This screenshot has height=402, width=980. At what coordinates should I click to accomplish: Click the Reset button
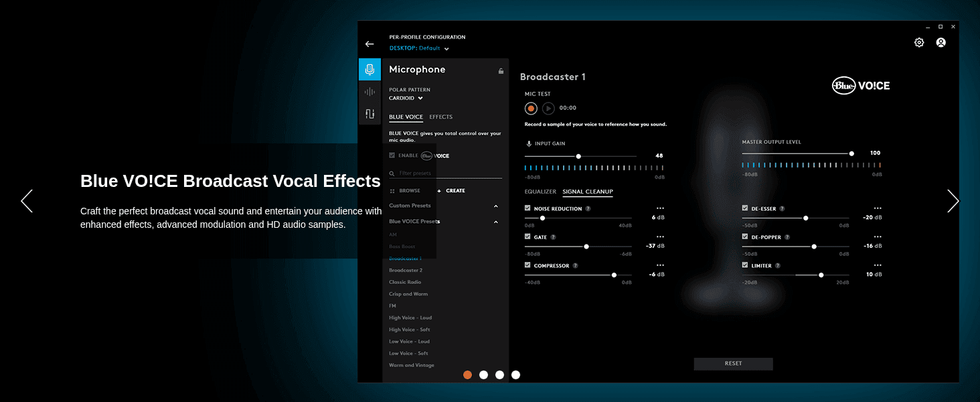pos(734,364)
